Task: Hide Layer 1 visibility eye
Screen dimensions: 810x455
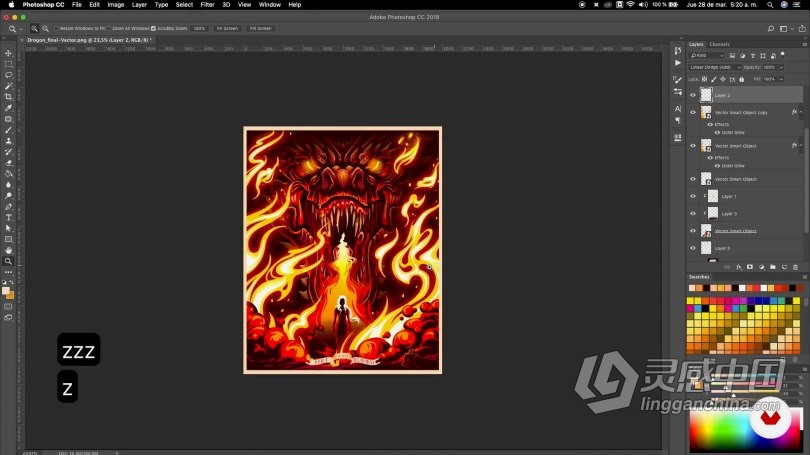Action: [693, 196]
